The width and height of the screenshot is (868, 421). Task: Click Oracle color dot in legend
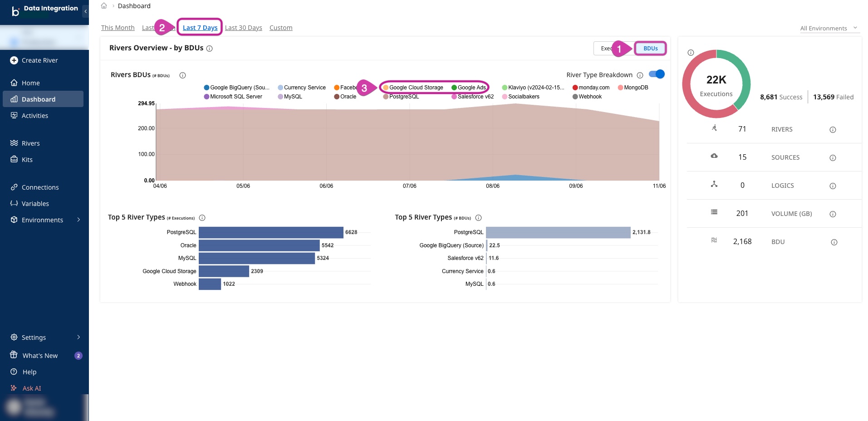337,97
